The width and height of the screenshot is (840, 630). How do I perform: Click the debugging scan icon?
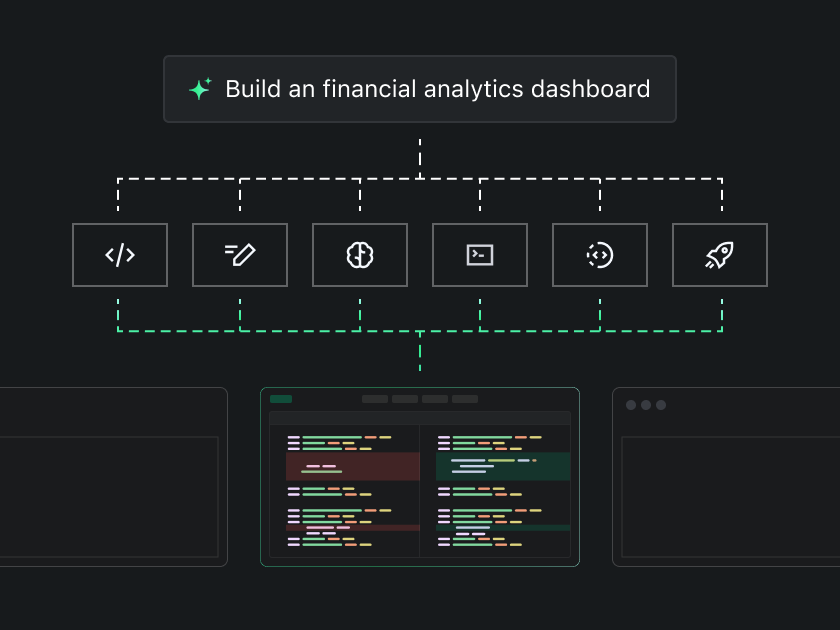click(600, 255)
